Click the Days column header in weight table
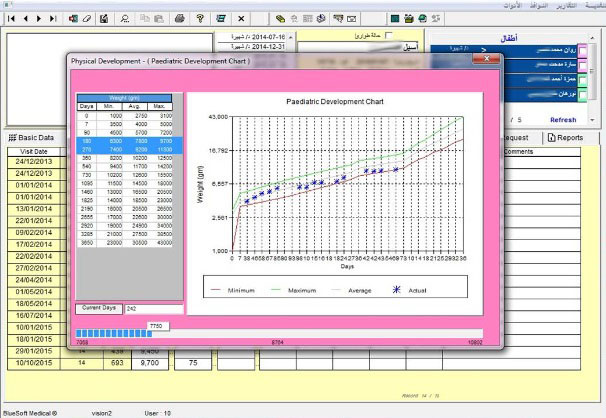Image resolution: width=606 pixels, height=418 pixels. click(87, 106)
